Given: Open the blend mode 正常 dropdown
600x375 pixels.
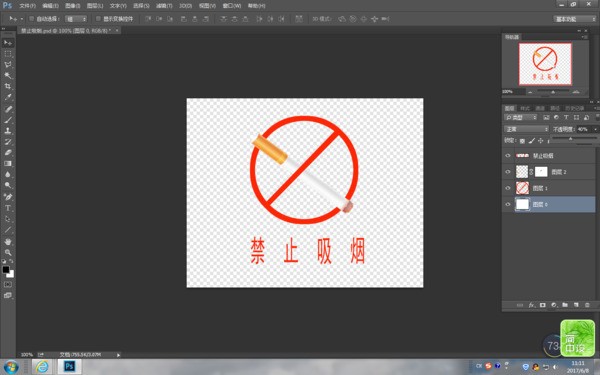Looking at the screenshot, I should (x=526, y=129).
